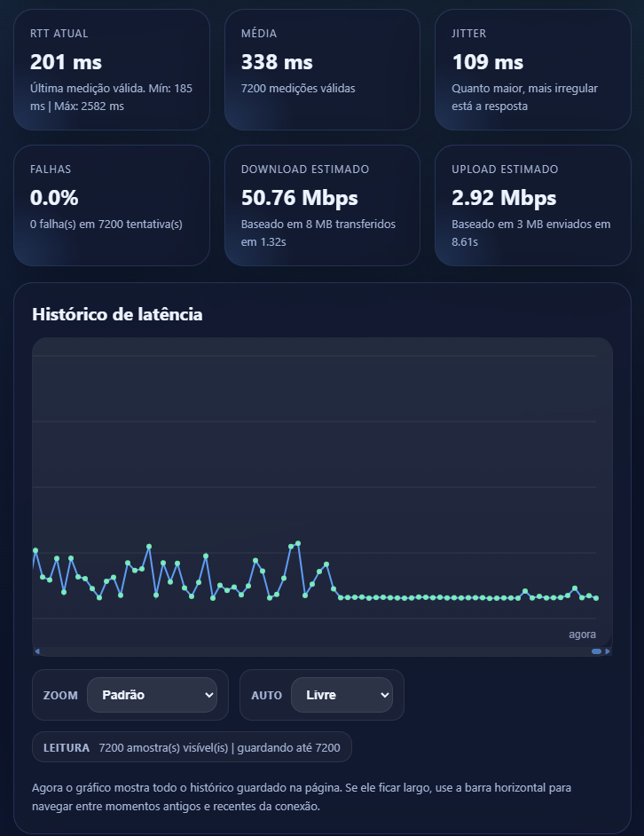The image size is (644, 836).
Task: Click the left arrow of the chart scrollbar
Action: point(36,651)
